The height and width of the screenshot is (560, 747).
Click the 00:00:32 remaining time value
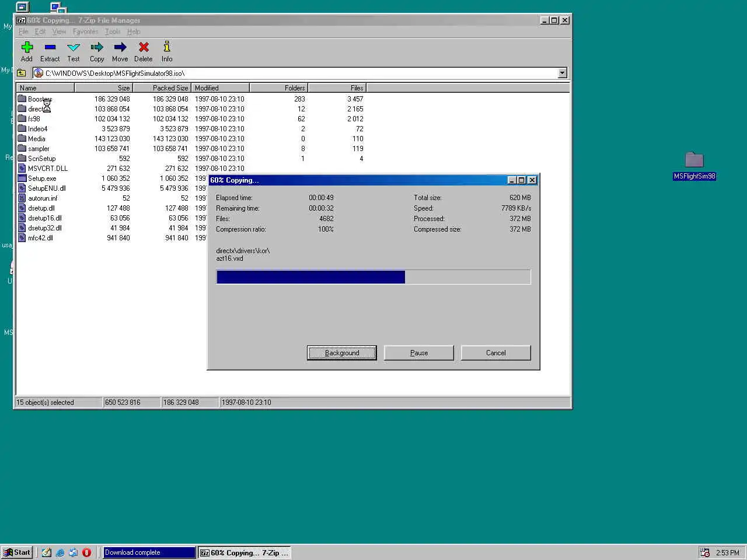(321, 208)
